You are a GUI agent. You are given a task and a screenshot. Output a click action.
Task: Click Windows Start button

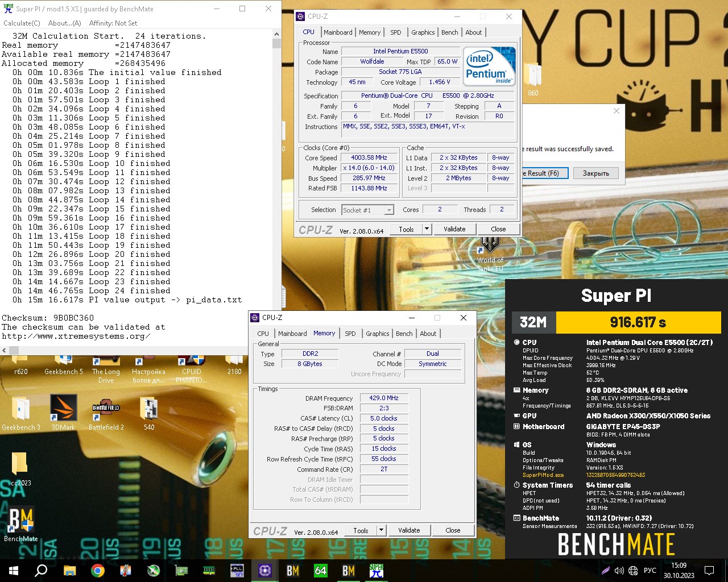[14, 570]
